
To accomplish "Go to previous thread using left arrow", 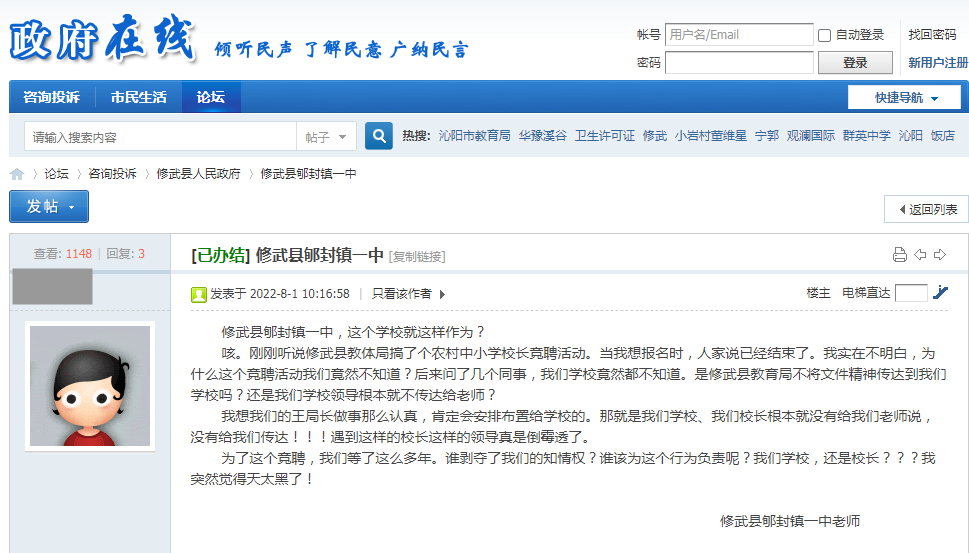I will click(x=920, y=254).
